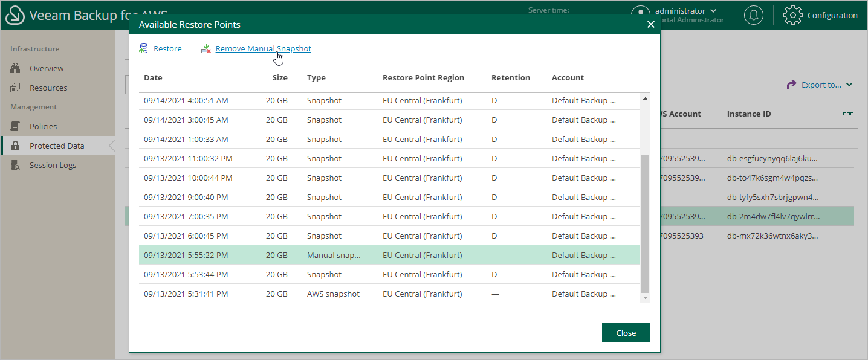Expand the administrator chevron arrow

(x=713, y=10)
